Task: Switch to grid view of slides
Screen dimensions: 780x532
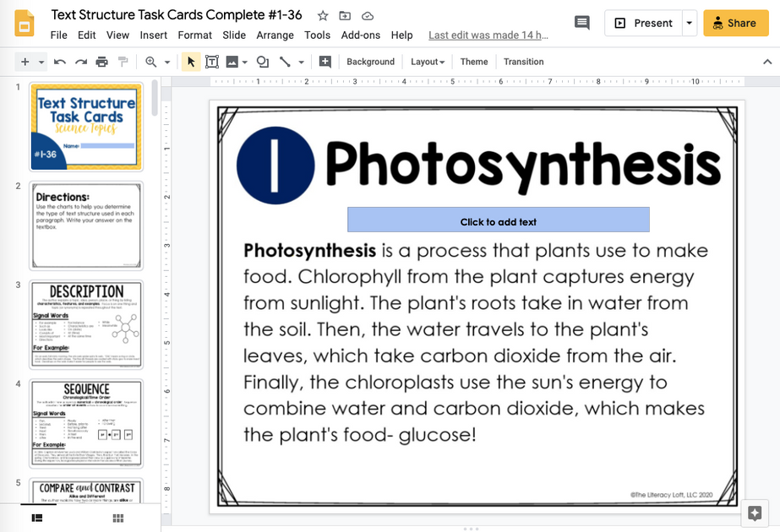Action: (x=117, y=518)
